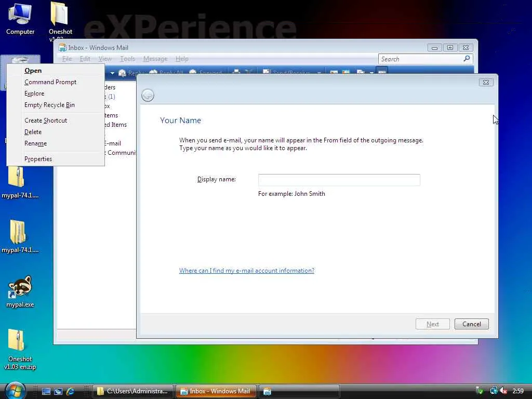Click the 2:59 taskbar clock
The height and width of the screenshot is (399, 532).
(518, 391)
